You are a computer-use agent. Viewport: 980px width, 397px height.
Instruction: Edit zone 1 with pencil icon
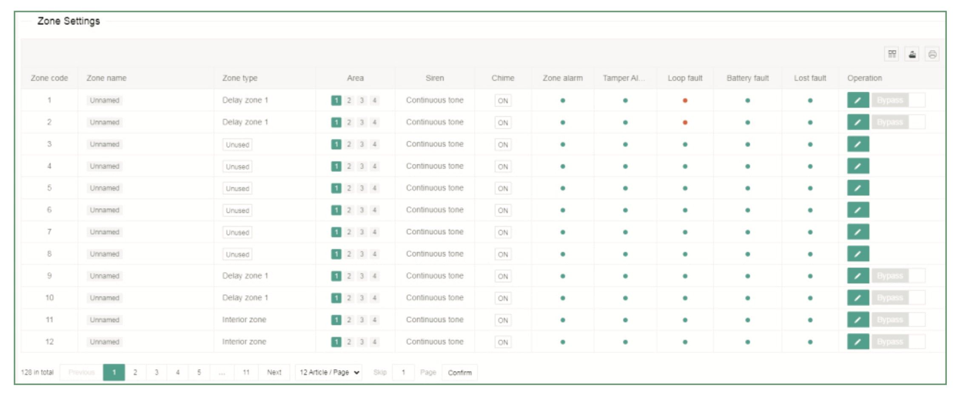[857, 100]
